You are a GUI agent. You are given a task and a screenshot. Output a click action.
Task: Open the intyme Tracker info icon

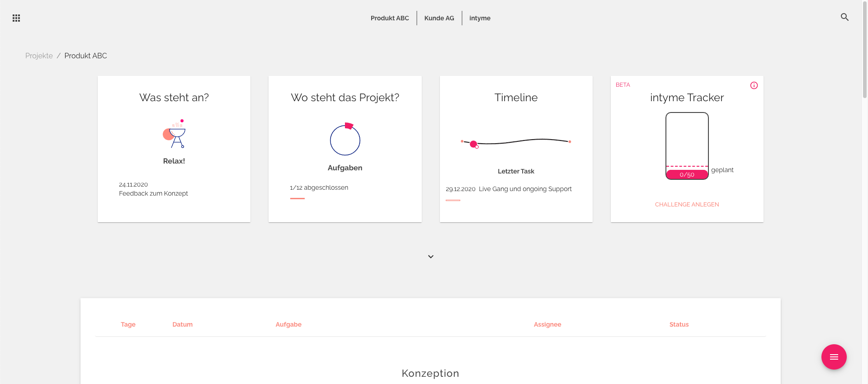754,85
